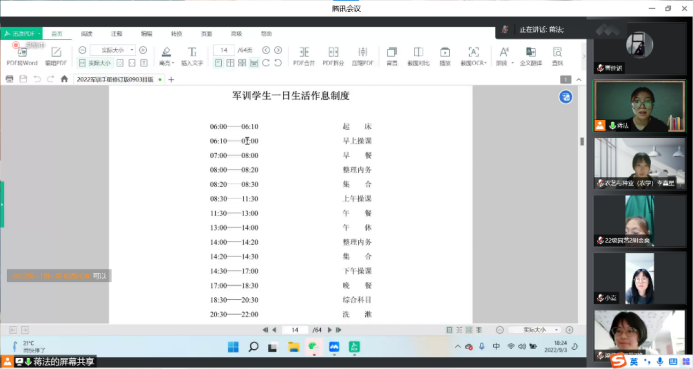Open the Windows Start menu
Image resolution: width=693 pixels, height=369 pixels.
coord(233,347)
